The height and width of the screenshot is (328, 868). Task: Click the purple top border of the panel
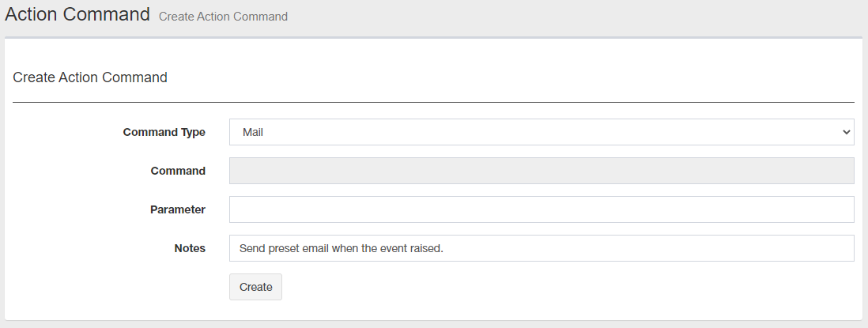click(x=433, y=37)
